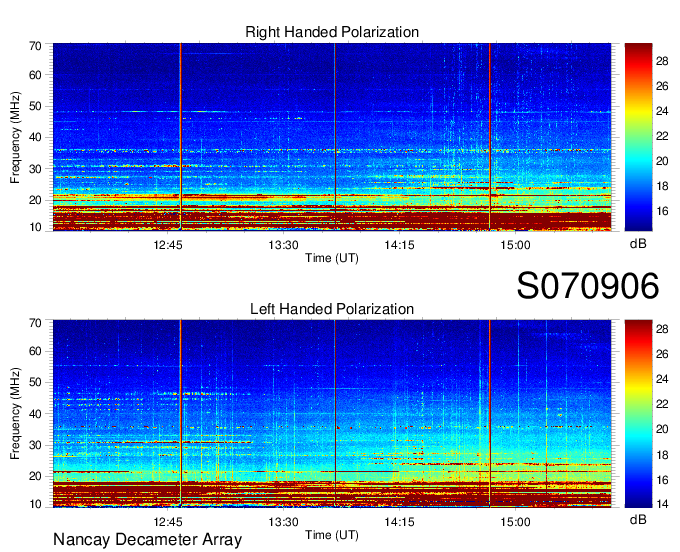Image resolution: width=680 pixels, height=552 pixels.
Task: Click the 22 value on Right Handed color bar scale
Action: pyautogui.click(x=662, y=136)
